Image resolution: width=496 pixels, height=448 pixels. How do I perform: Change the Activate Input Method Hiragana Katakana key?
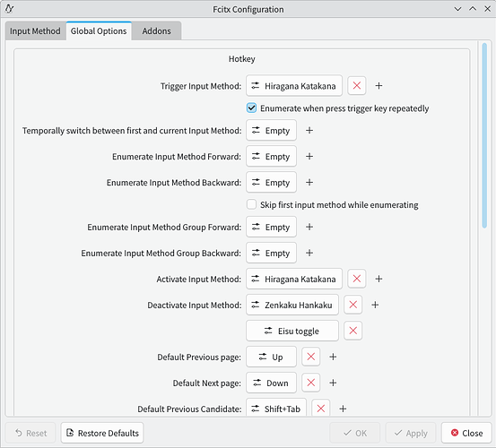[294, 279]
